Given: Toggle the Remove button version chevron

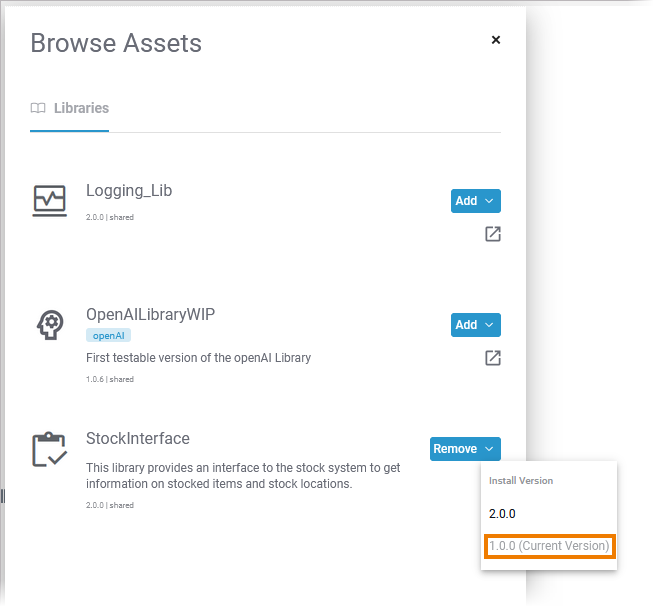Looking at the screenshot, I should coord(489,449).
